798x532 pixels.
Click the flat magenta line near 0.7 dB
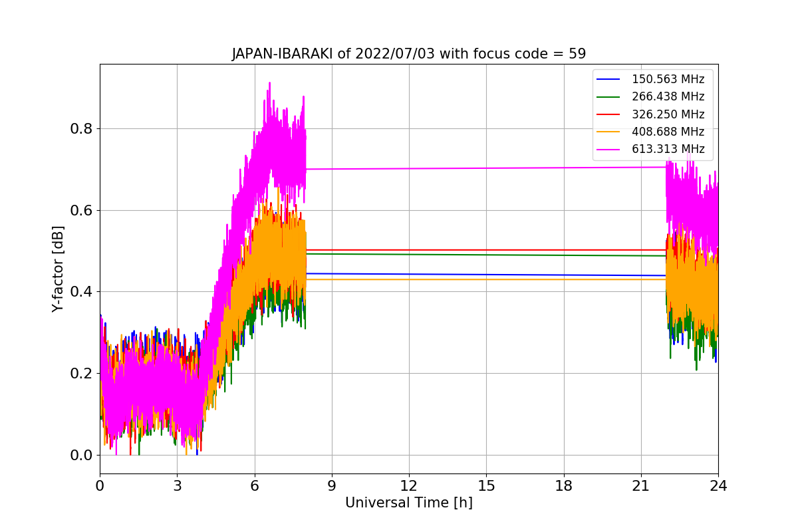(485, 168)
